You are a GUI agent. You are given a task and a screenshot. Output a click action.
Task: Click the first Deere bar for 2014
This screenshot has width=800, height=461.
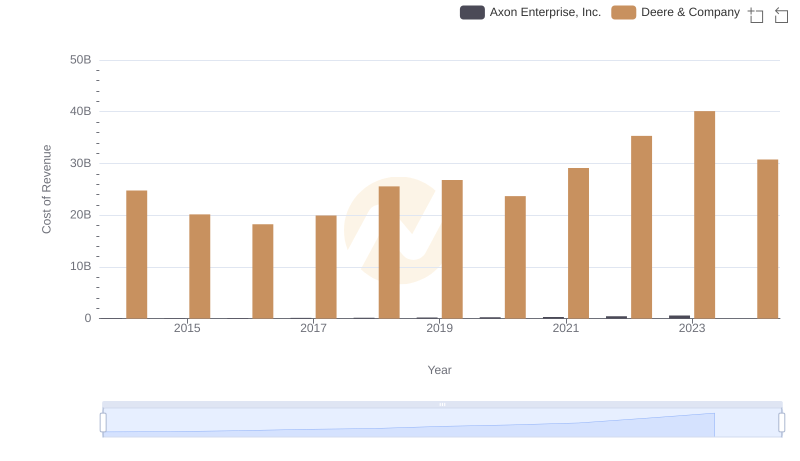[137, 254]
